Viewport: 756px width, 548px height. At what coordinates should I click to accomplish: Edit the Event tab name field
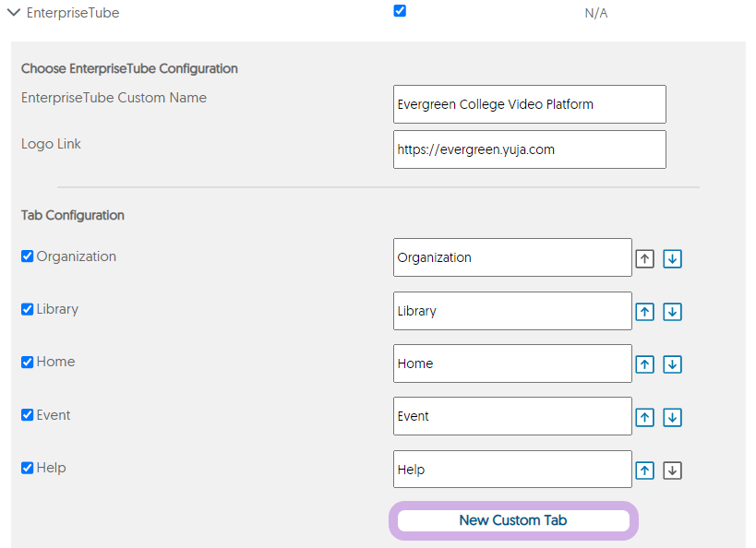pyautogui.click(x=512, y=416)
